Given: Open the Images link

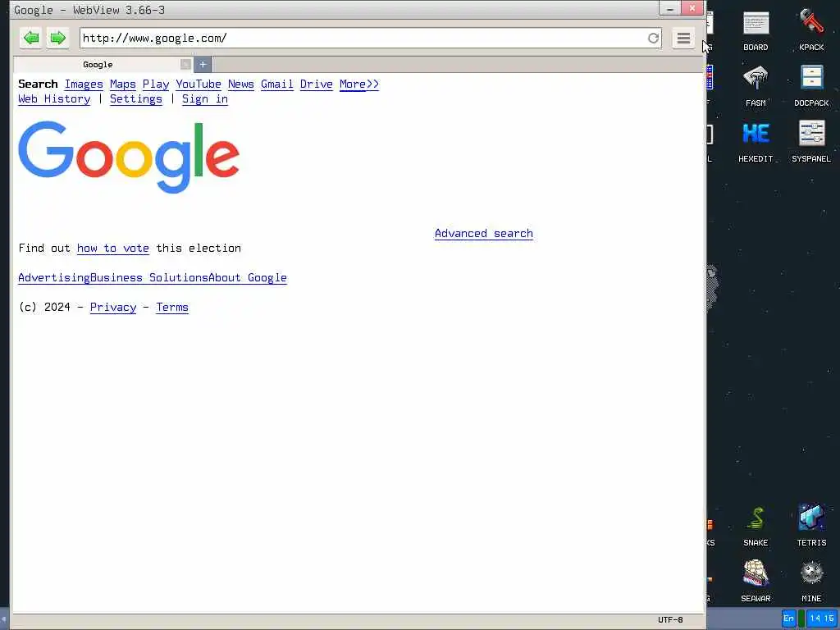Looking at the screenshot, I should click(84, 84).
